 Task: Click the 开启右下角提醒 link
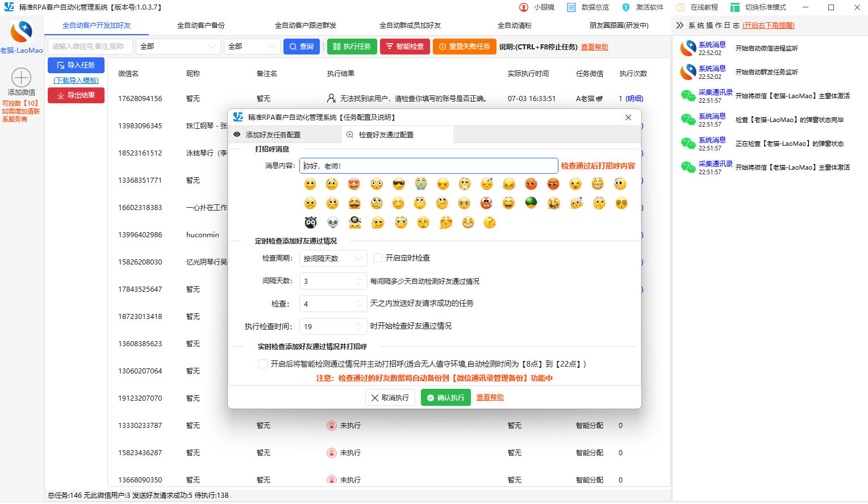tap(769, 26)
